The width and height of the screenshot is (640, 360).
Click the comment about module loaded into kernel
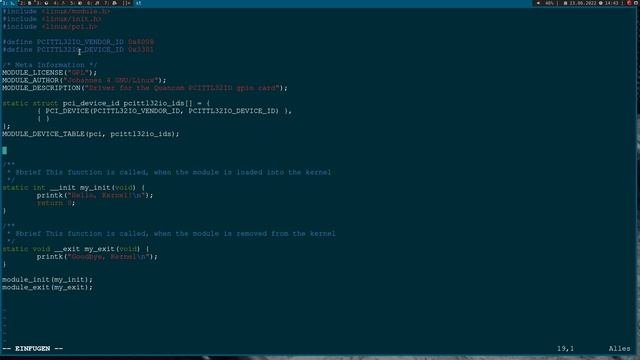click(x=169, y=172)
